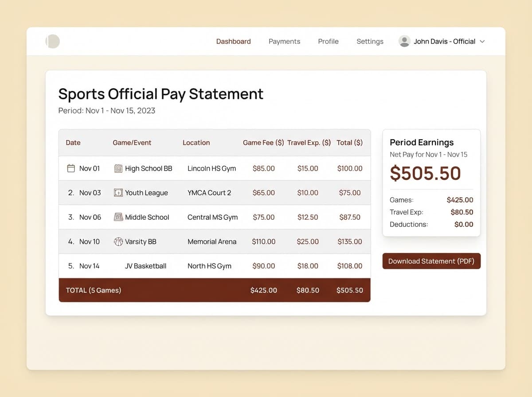The image size is (532, 397).
Task: Select the Nov 03 date cell
Action: coord(90,193)
